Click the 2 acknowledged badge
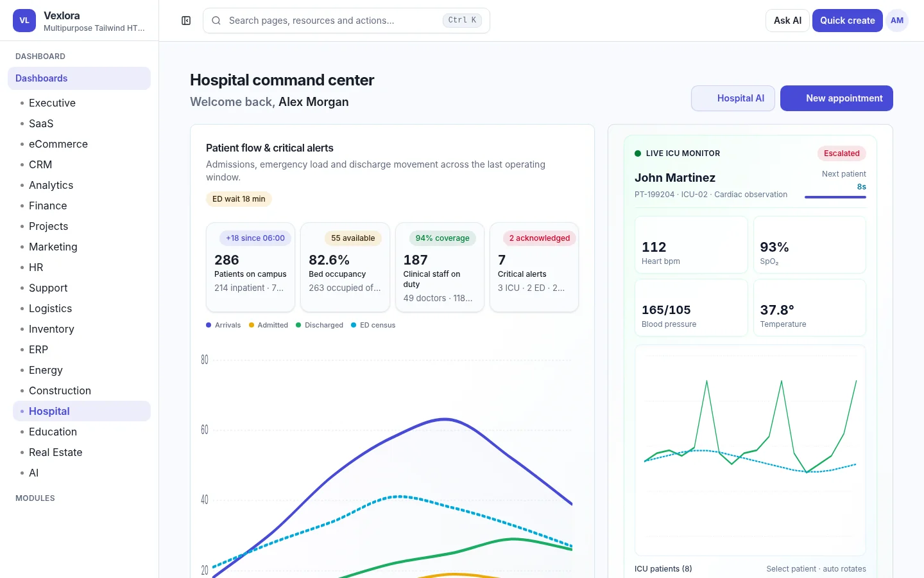The height and width of the screenshot is (578, 924). tap(540, 238)
